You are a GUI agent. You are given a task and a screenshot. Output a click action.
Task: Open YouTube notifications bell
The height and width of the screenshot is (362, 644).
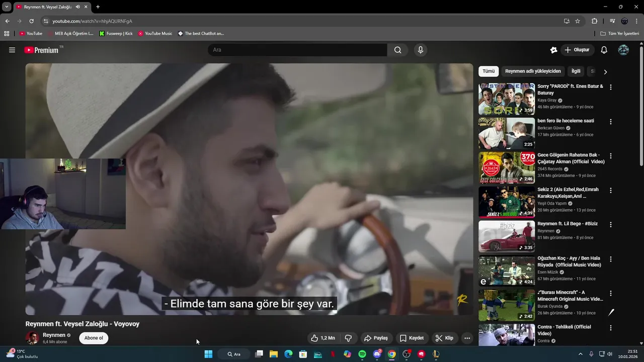[x=604, y=50]
